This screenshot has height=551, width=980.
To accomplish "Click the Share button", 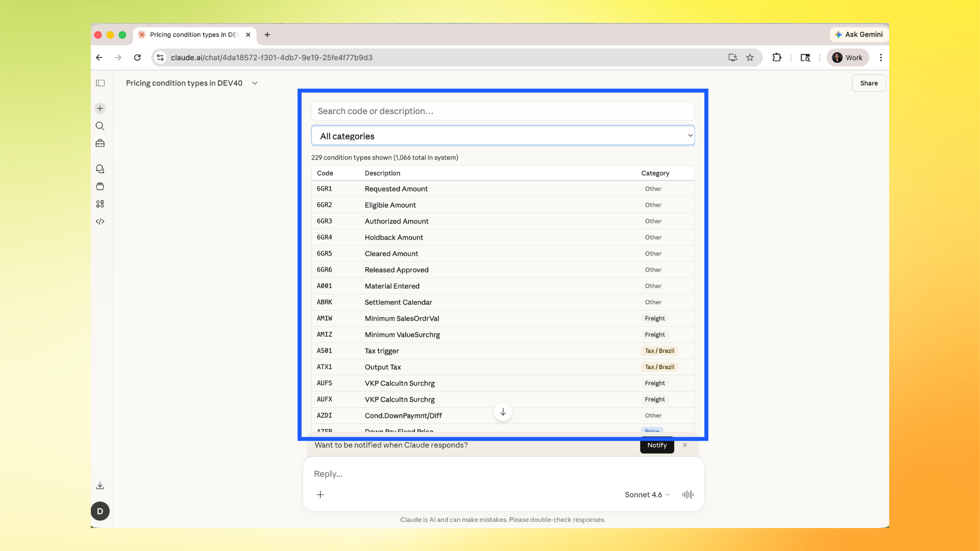I will pos(869,83).
